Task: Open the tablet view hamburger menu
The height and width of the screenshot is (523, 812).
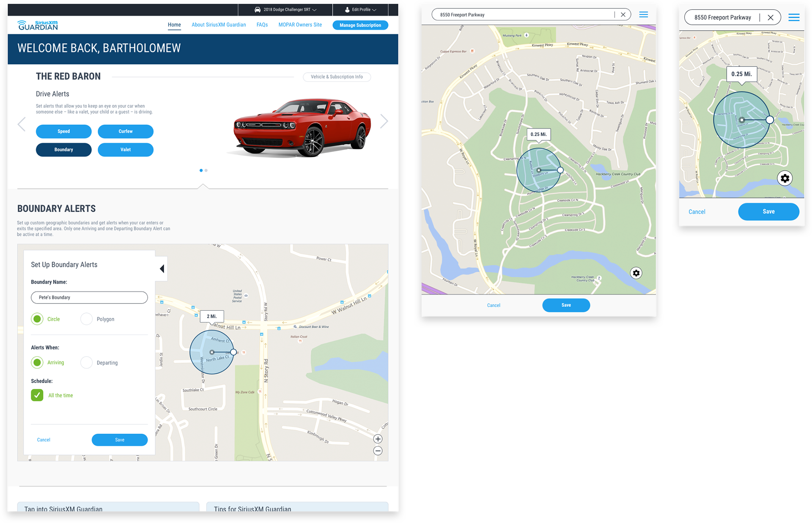Action: tap(643, 15)
